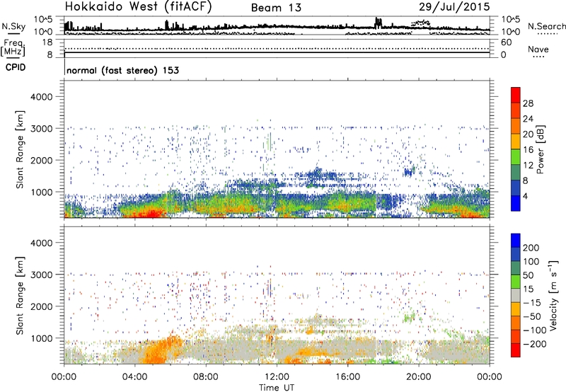
Task: Select the "CPID" label
Action: click(x=16, y=67)
